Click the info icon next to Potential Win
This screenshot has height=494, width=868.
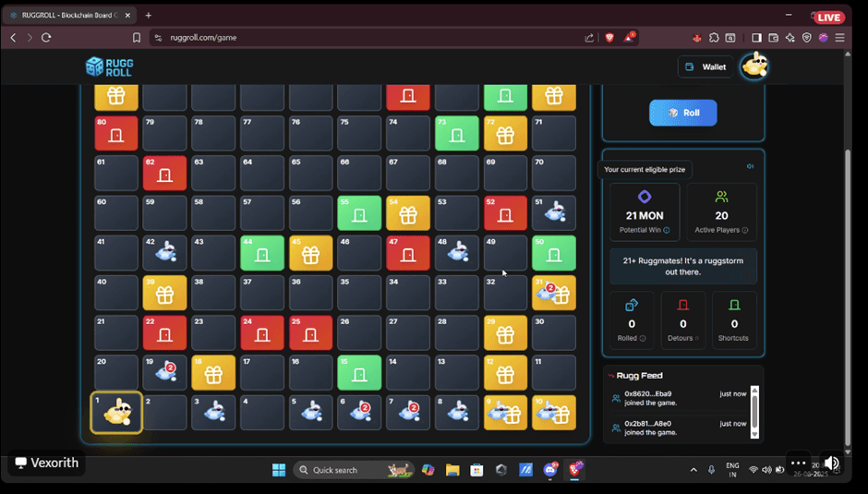pos(667,231)
